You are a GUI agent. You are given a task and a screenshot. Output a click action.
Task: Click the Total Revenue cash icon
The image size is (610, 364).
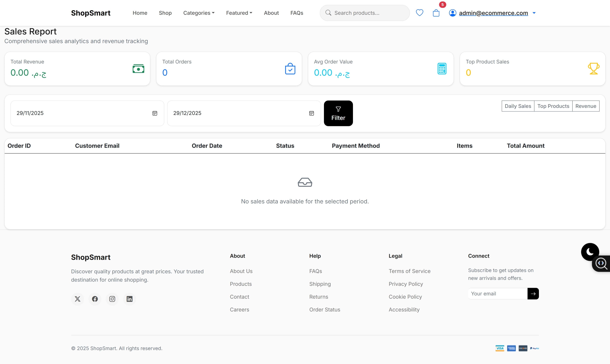coord(139,69)
